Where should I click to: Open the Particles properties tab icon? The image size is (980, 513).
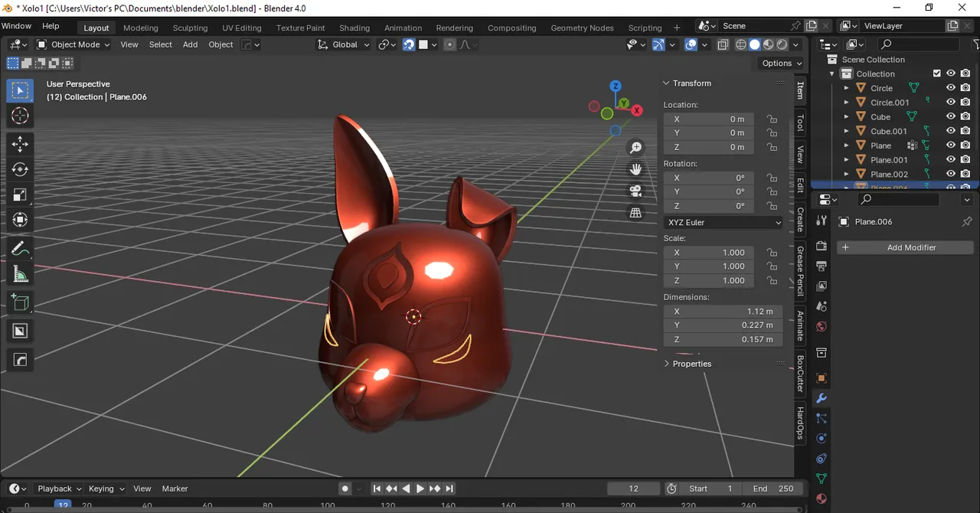[822, 419]
